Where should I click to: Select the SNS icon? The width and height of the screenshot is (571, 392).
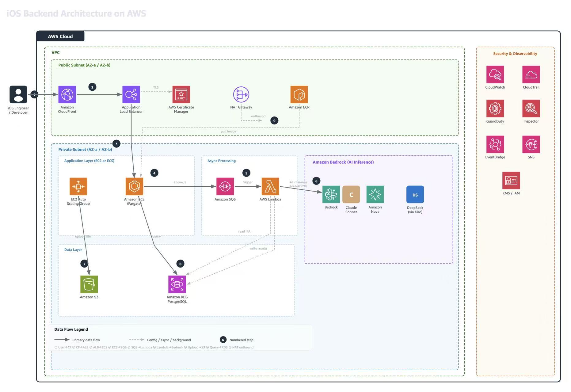(531, 144)
